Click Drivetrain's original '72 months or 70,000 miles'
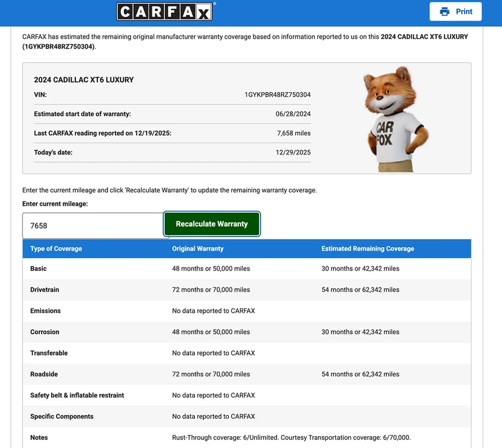This screenshot has width=502, height=448. click(211, 290)
